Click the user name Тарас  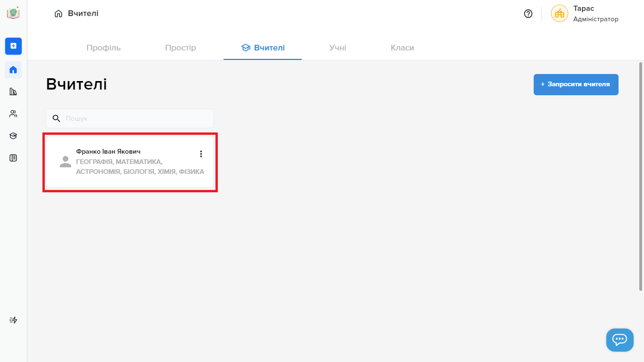pos(584,8)
